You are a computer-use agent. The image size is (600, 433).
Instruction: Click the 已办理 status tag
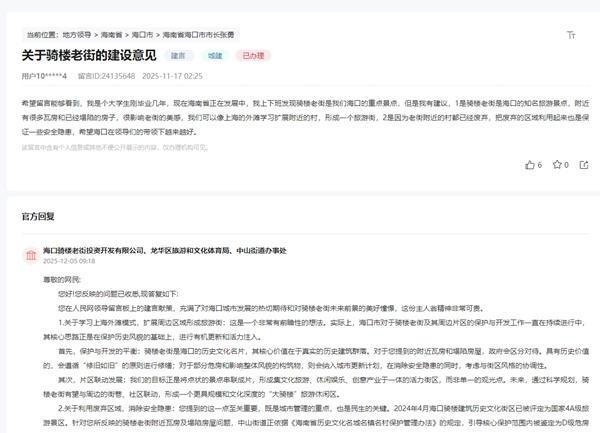pyautogui.click(x=254, y=56)
